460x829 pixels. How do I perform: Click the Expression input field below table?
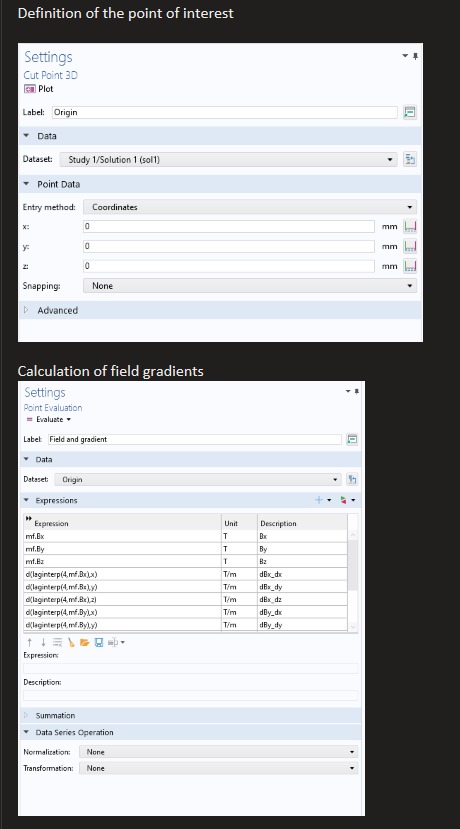(x=190, y=668)
